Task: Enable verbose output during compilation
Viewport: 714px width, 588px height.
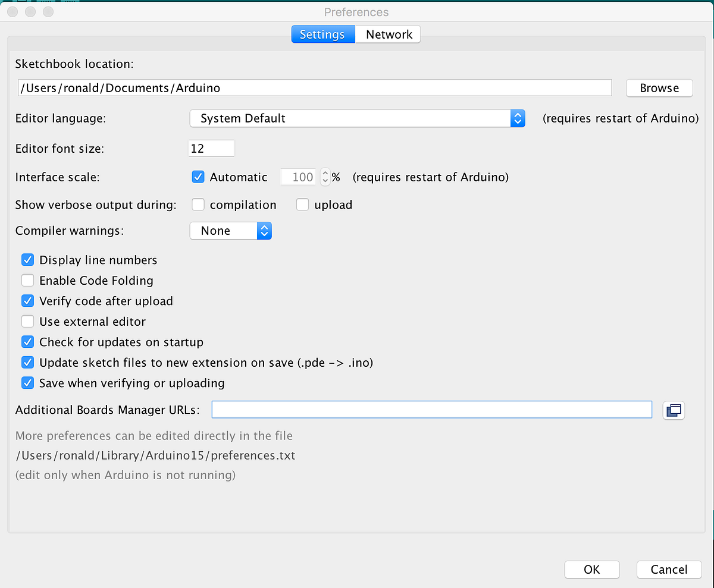Action: coord(198,204)
